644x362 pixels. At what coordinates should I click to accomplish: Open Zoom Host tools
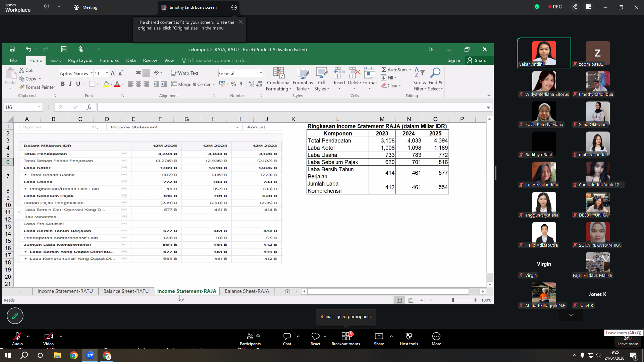pyautogui.click(x=409, y=339)
